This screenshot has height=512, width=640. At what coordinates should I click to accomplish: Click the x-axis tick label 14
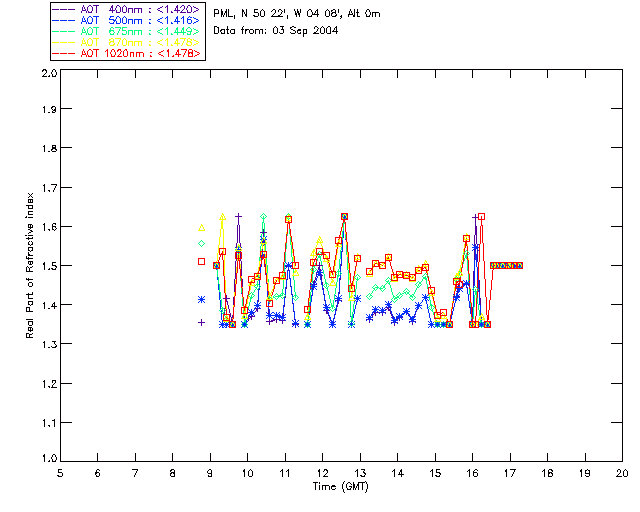tap(398, 473)
